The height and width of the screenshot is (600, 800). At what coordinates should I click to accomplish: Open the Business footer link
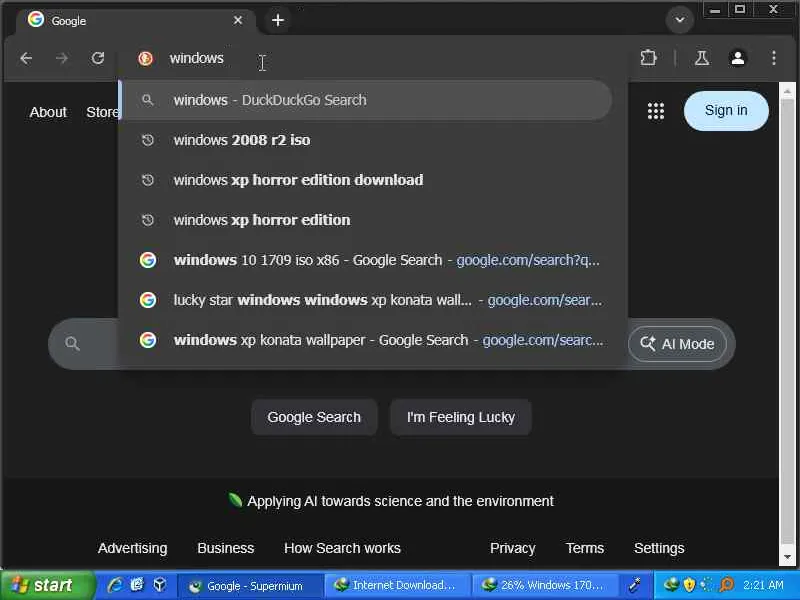226,548
